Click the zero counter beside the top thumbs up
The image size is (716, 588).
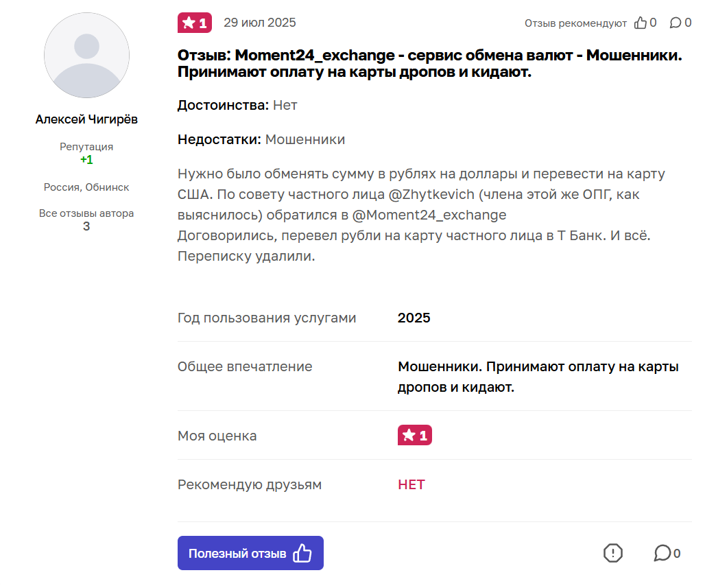[653, 22]
